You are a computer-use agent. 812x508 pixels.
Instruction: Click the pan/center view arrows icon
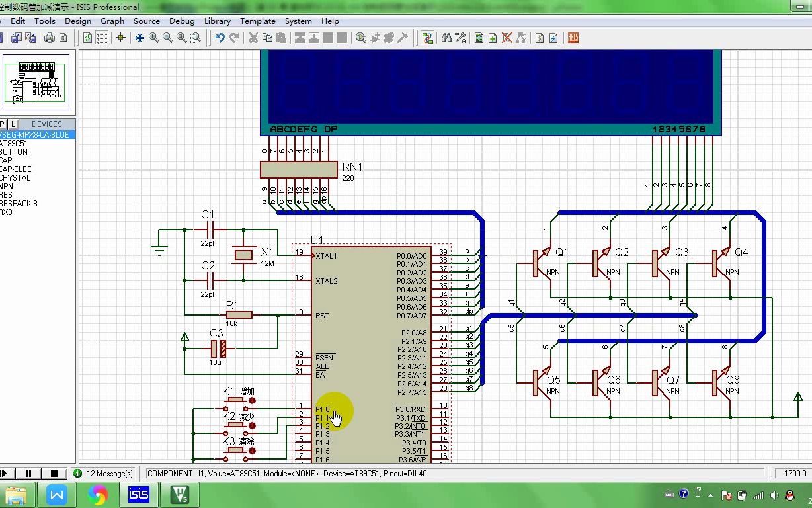[x=140, y=38]
